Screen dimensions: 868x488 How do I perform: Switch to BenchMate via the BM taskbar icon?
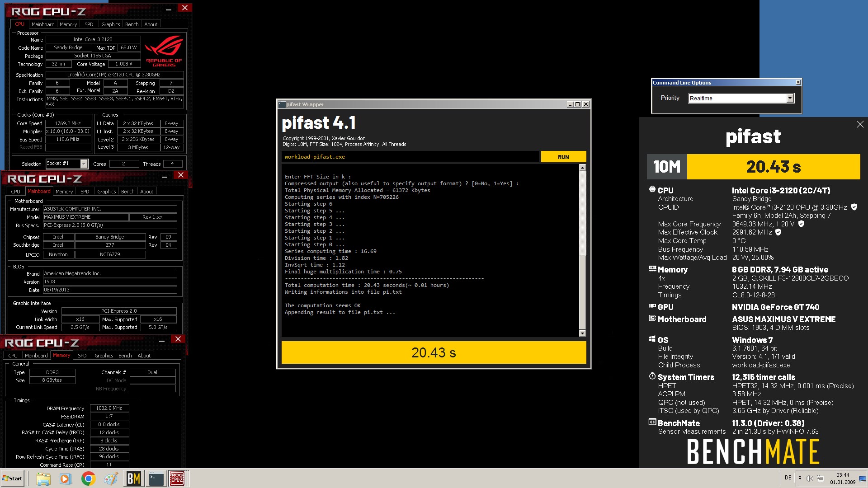pyautogui.click(x=134, y=479)
